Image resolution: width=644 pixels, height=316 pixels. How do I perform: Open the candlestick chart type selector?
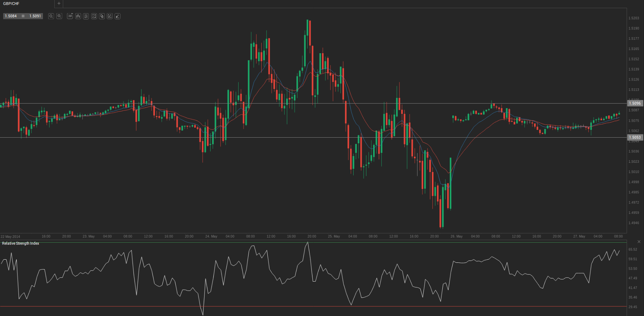coord(78,16)
